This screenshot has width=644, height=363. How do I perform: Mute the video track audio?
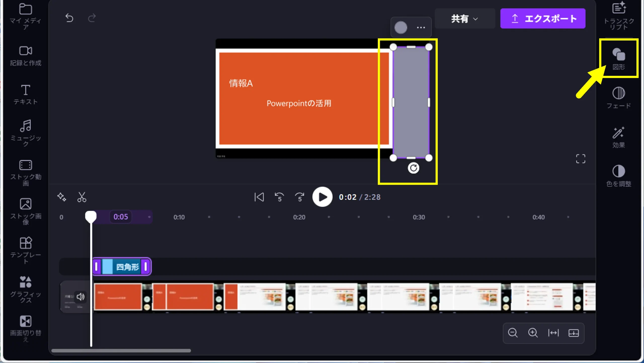point(80,297)
